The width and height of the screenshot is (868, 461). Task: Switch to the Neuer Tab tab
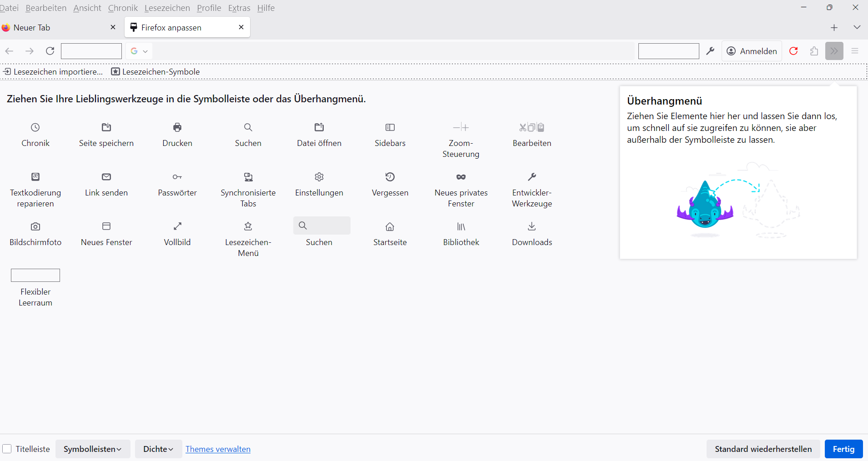55,28
